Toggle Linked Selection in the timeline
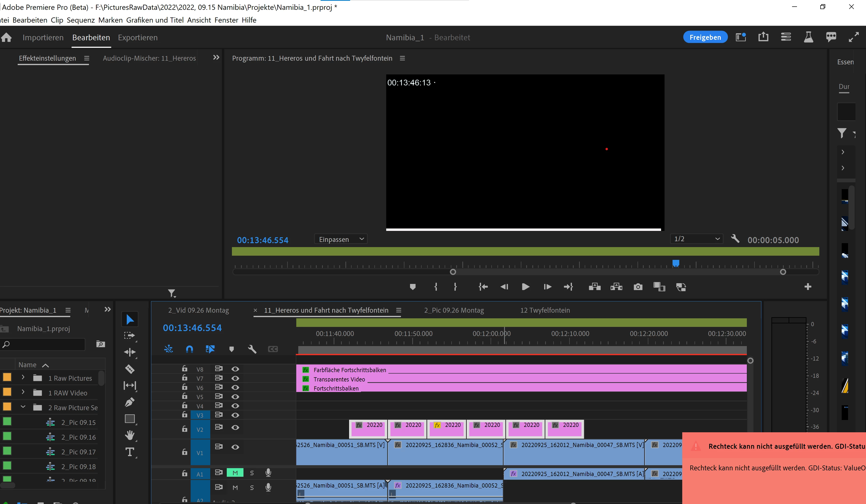866x504 pixels. [x=210, y=349]
